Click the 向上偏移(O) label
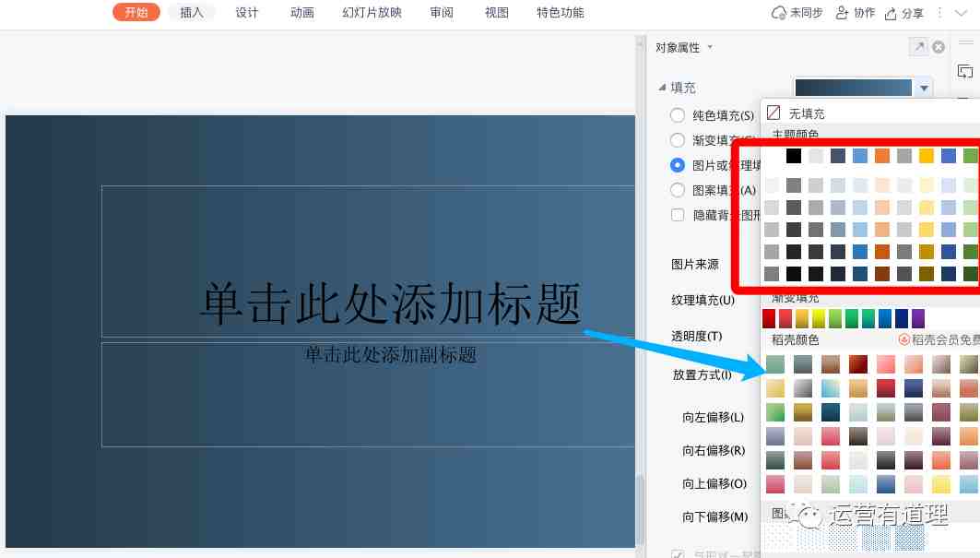The height and width of the screenshot is (558, 980). [x=714, y=483]
